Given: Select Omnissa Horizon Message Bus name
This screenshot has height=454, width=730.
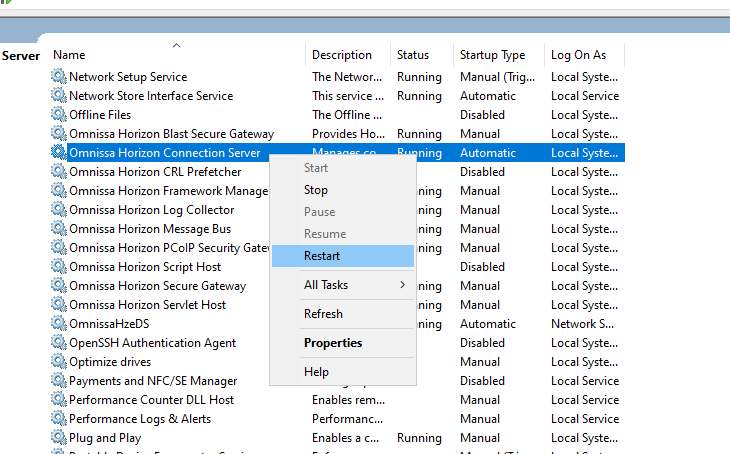Looking at the screenshot, I should coord(150,229).
